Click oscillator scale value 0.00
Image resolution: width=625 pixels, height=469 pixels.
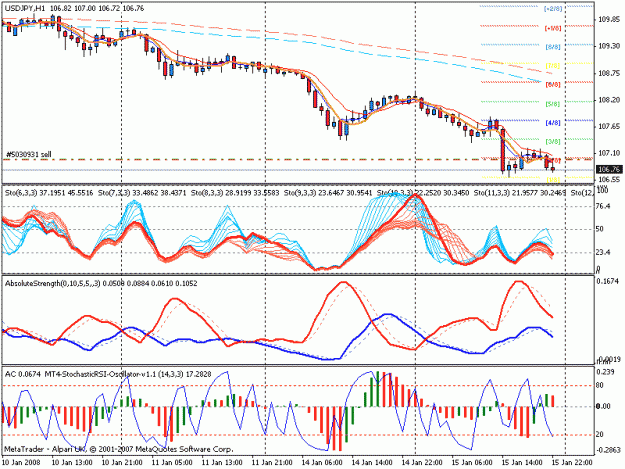[603, 406]
